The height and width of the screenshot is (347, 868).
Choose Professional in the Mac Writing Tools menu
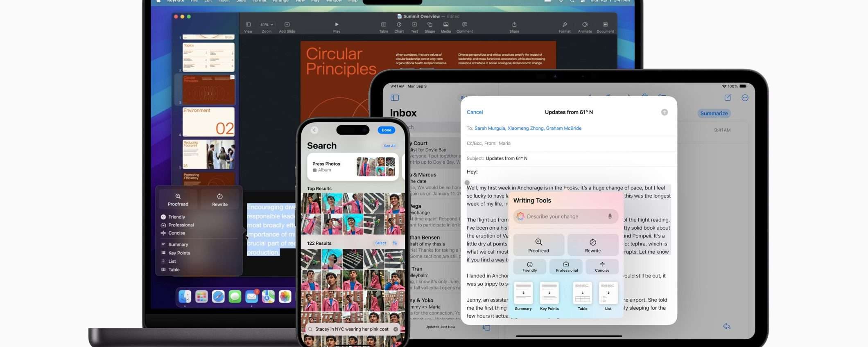[177, 225]
